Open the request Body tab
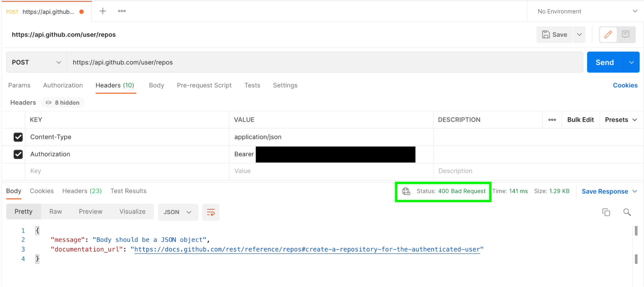Image resolution: width=644 pixels, height=287 pixels. (156, 85)
